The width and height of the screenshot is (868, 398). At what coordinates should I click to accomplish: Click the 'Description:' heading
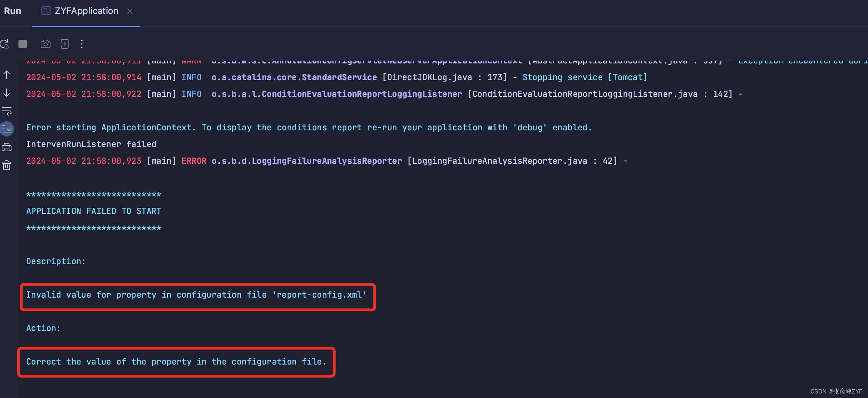point(56,261)
